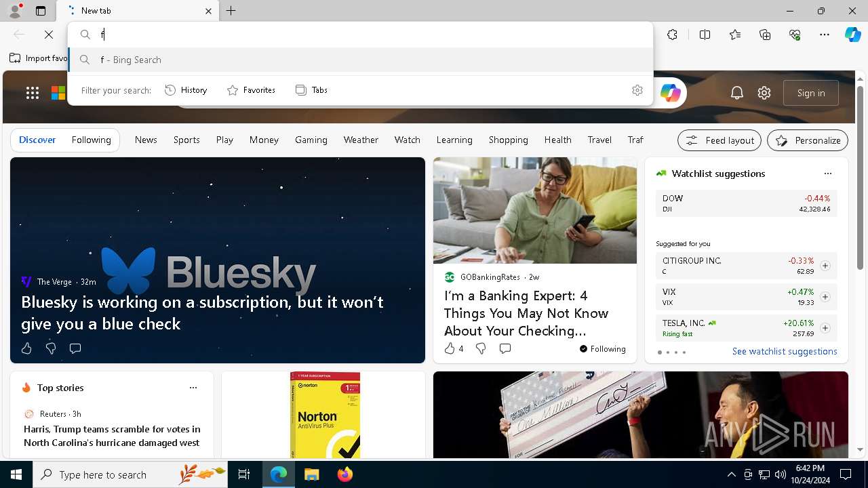Open the Bluesky subscription article

tap(202, 312)
